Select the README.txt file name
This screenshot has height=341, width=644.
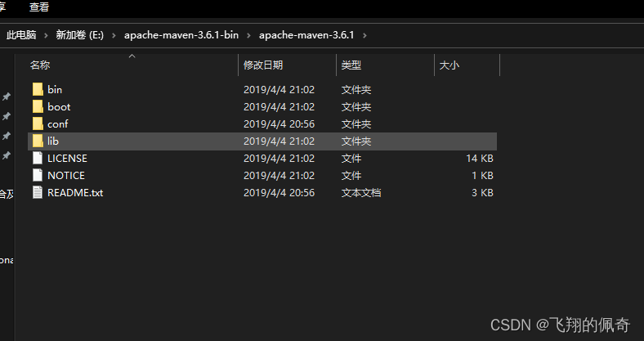pos(75,193)
